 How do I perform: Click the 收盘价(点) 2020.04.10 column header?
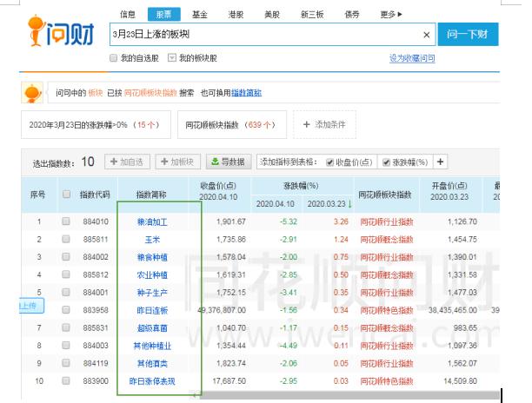218,191
